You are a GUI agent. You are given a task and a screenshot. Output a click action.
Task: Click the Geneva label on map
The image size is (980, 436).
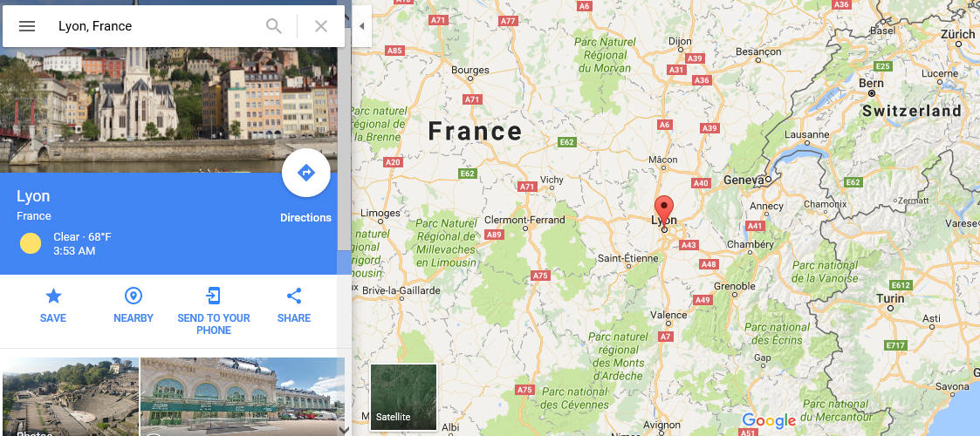pos(744,181)
